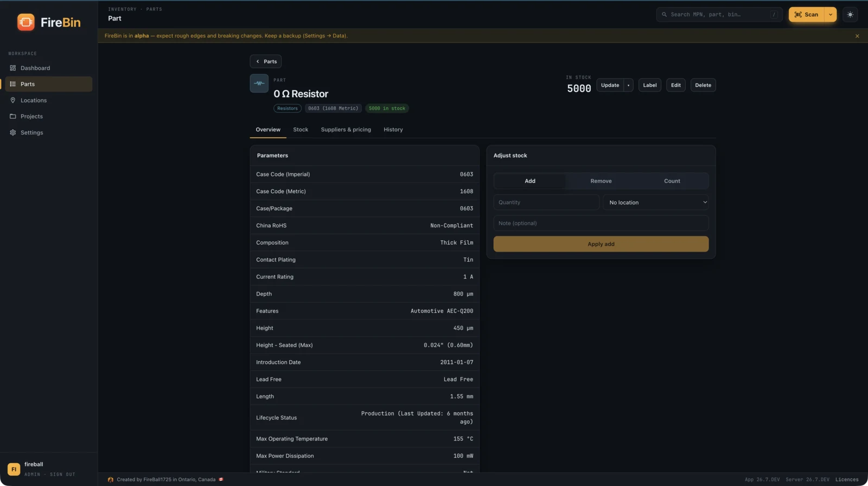Click the 0603 (1608 Metric) tag
Screen dimensions: 868x486
click(x=333, y=108)
